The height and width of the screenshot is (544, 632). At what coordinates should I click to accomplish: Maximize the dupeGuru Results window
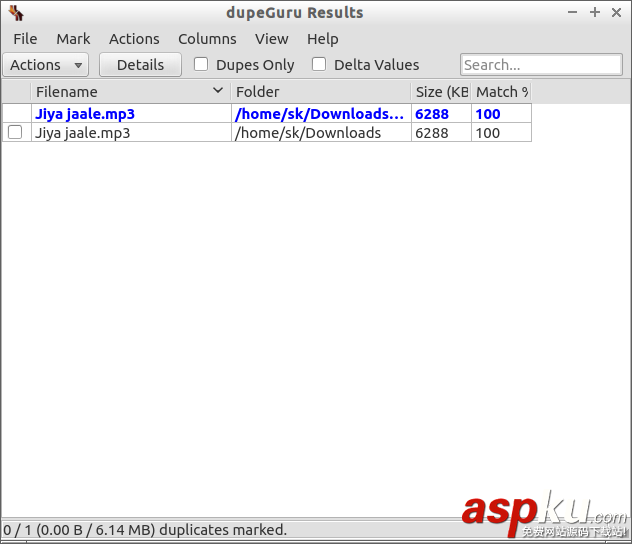[595, 12]
